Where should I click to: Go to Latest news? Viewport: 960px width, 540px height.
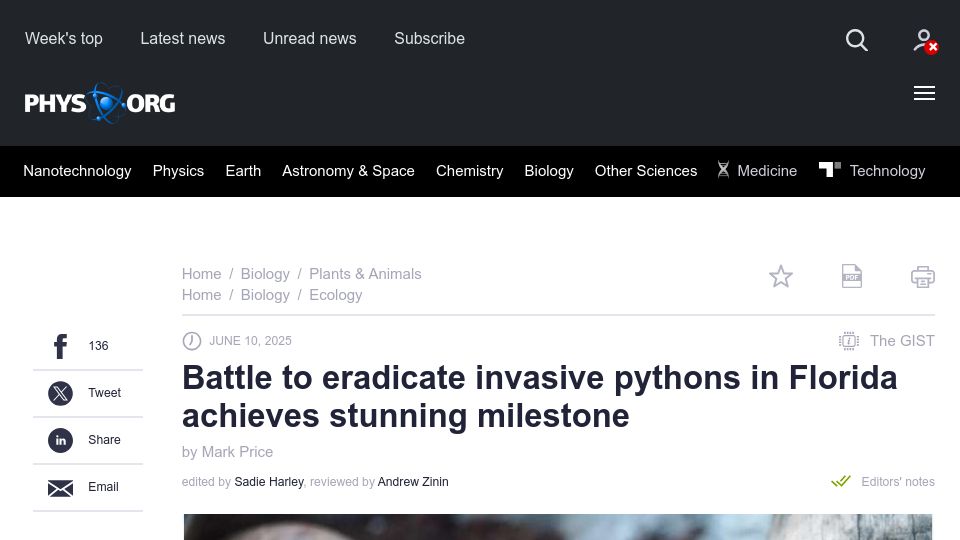tap(182, 39)
